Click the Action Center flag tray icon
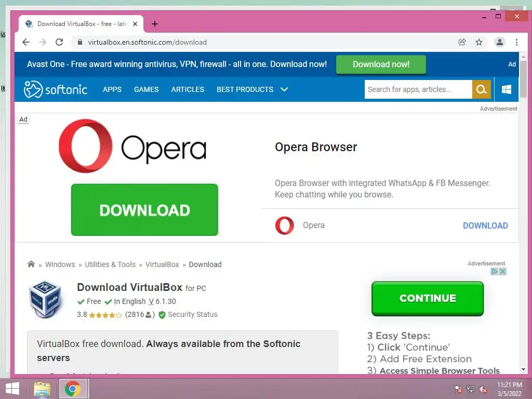Image resolution: width=532 pixels, height=399 pixels. pyautogui.click(x=458, y=389)
